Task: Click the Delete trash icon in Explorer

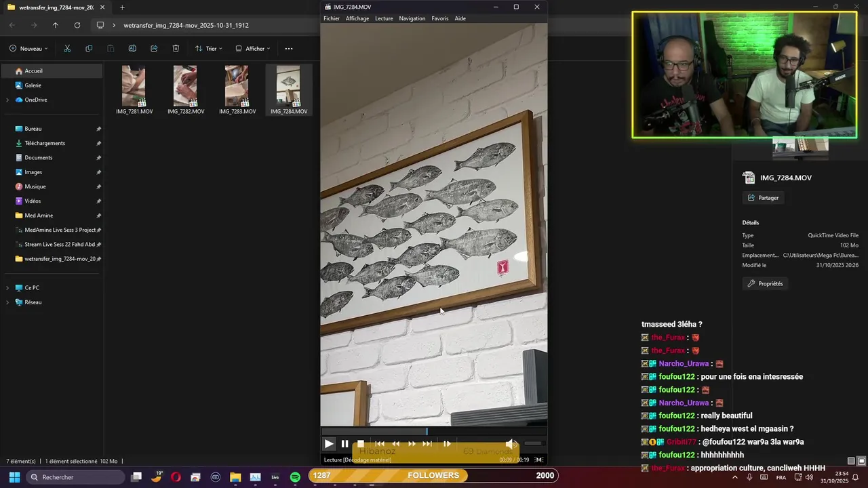Action: [x=176, y=49]
